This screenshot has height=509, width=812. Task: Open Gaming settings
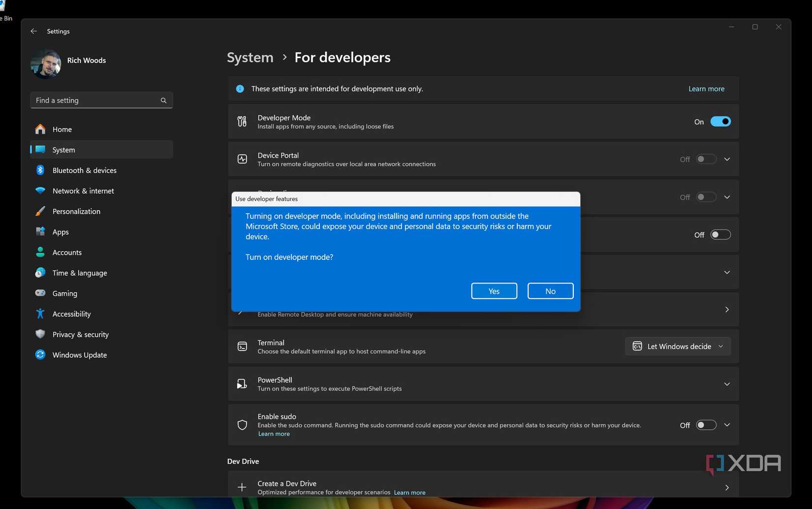click(x=64, y=293)
